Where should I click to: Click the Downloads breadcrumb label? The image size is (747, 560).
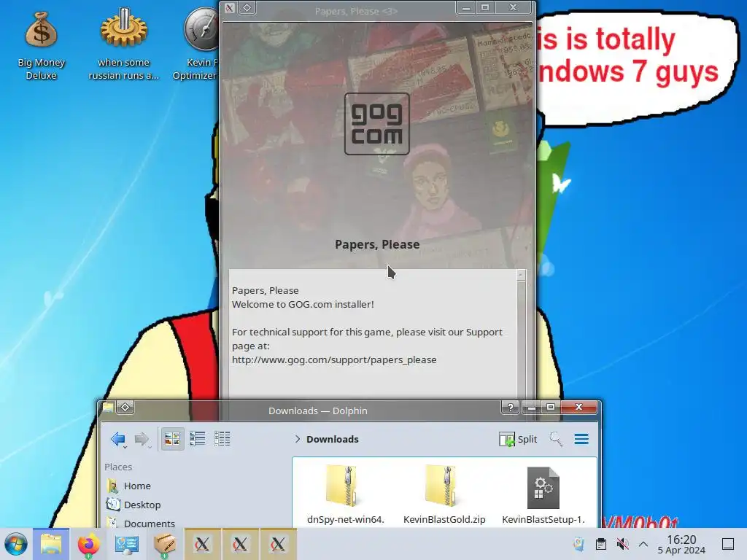(332, 439)
